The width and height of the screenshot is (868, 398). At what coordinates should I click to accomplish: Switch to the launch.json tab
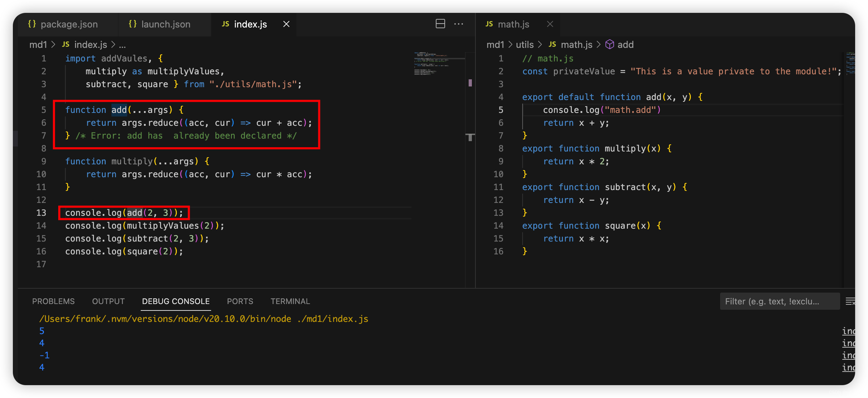pos(165,24)
